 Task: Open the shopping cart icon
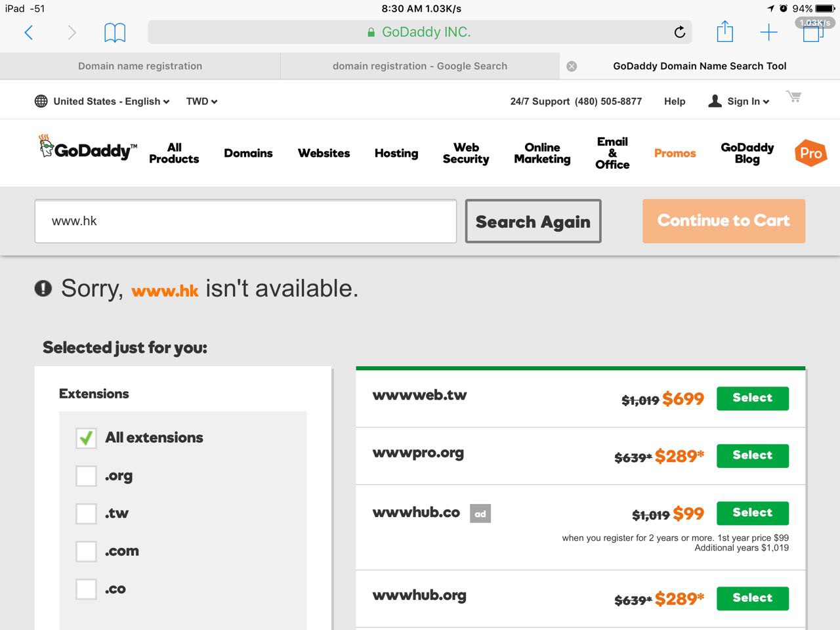pos(793,97)
